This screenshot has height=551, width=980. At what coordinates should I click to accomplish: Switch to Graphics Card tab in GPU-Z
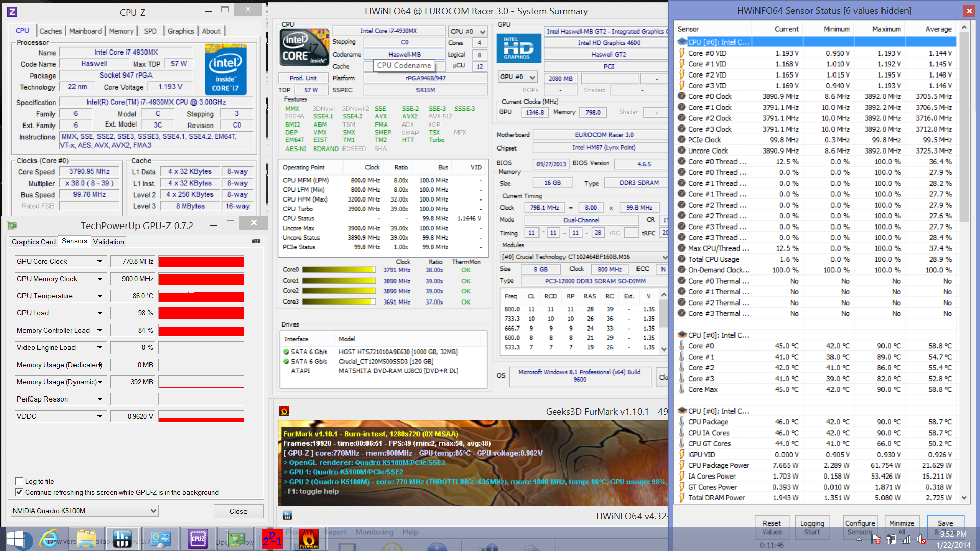(x=34, y=242)
